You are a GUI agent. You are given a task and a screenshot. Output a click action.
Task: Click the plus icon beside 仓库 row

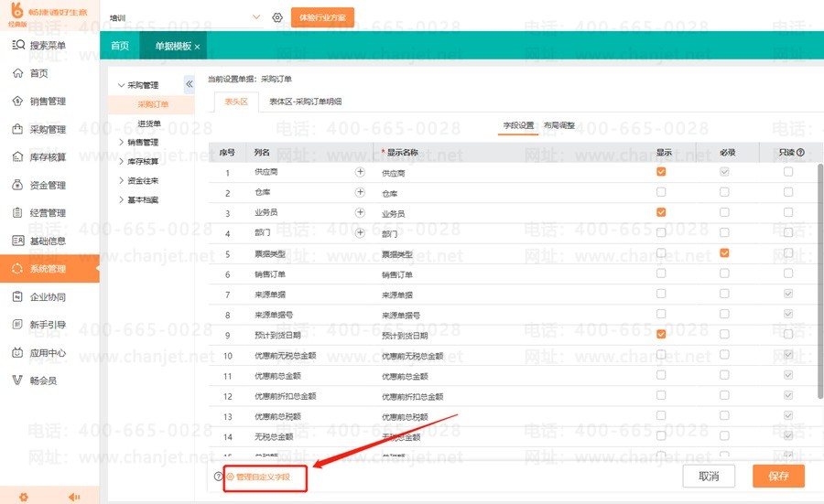click(360, 192)
